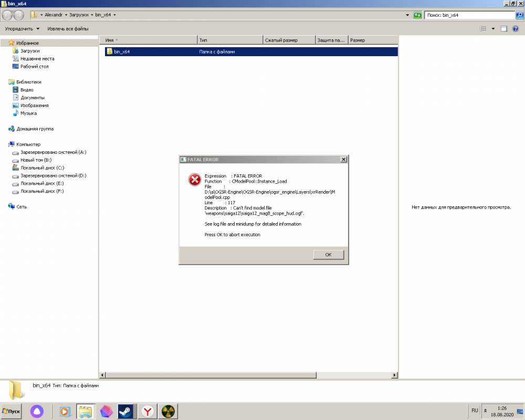Screen dimensions: 525x420
Task: Toggle the preview pane button
Action: pyautogui.click(x=504, y=29)
